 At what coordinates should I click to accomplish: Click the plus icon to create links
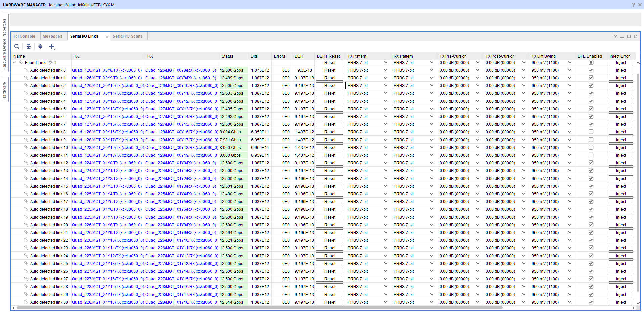coord(52,46)
